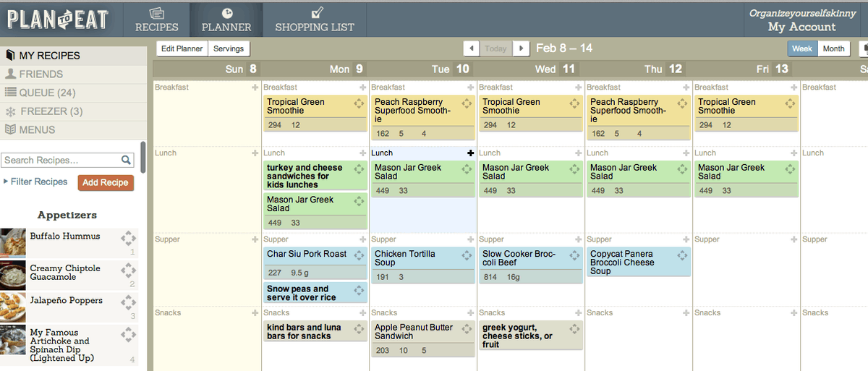Open the Shopping List tab
The height and width of the screenshot is (371, 868).
(x=315, y=20)
